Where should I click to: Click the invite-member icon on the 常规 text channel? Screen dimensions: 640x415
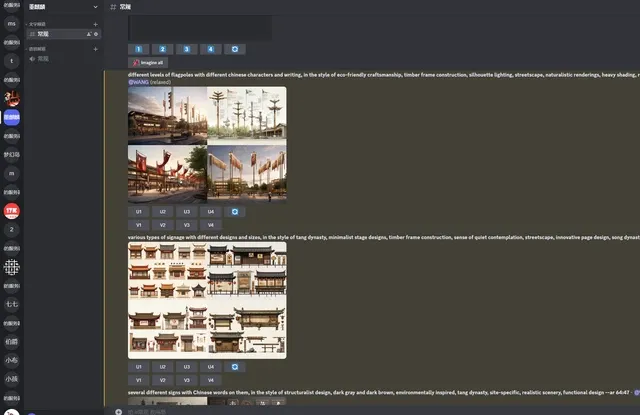pos(89,34)
